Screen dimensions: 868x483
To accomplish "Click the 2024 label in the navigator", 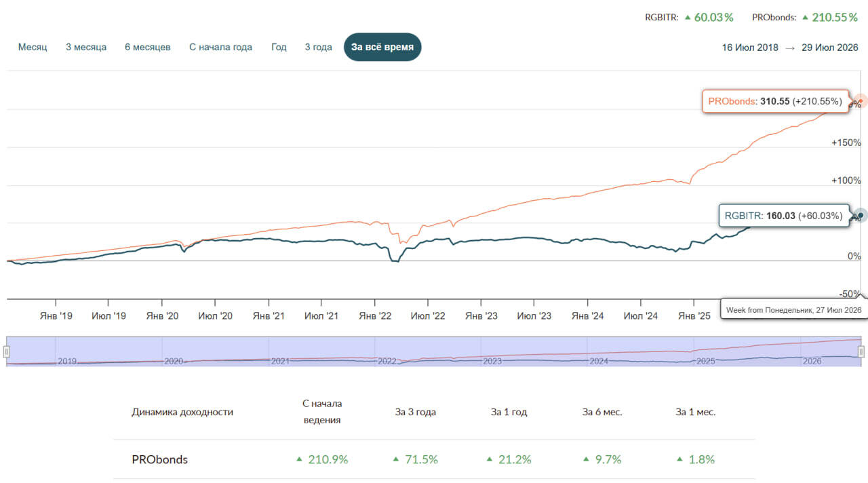I will click(599, 361).
